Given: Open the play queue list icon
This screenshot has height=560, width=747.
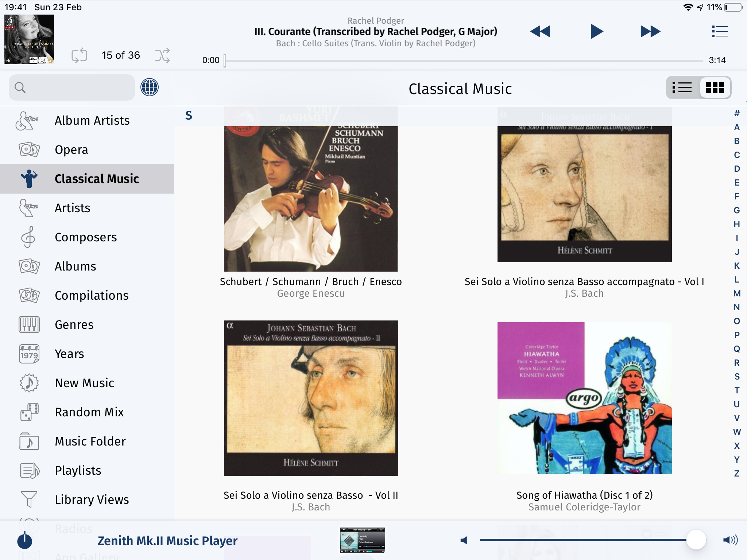Looking at the screenshot, I should pyautogui.click(x=720, y=31).
